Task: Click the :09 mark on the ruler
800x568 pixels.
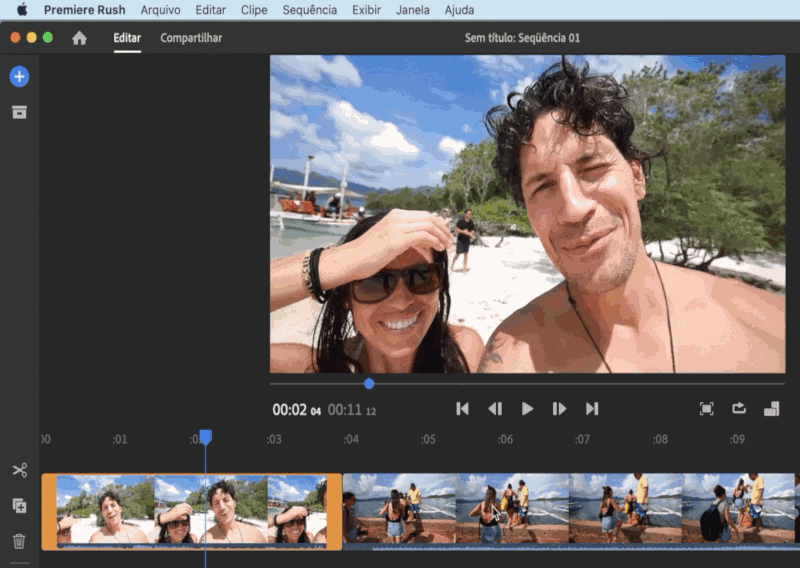Action: tap(737, 439)
